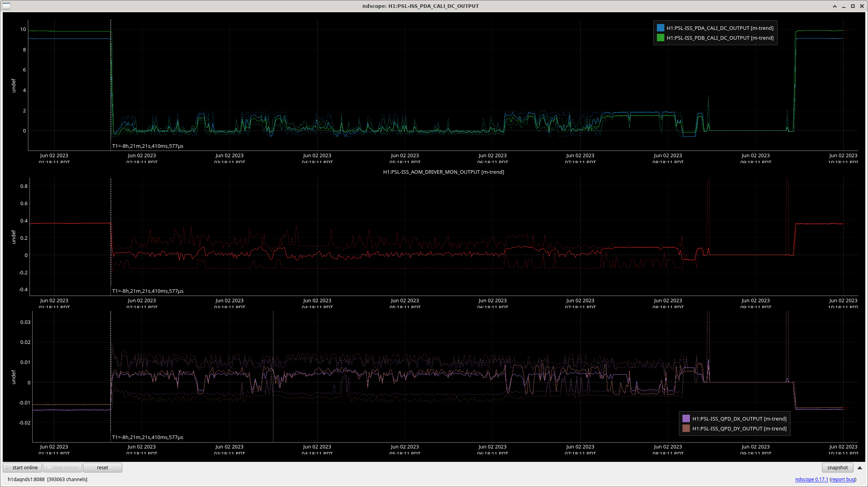Click the reset button
868x487 pixels.
click(x=103, y=467)
